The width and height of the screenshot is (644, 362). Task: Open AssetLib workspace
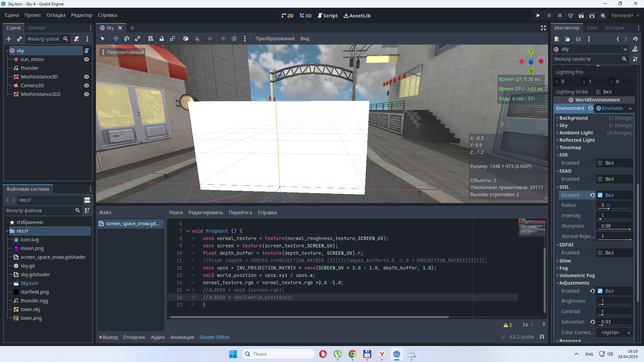click(357, 15)
